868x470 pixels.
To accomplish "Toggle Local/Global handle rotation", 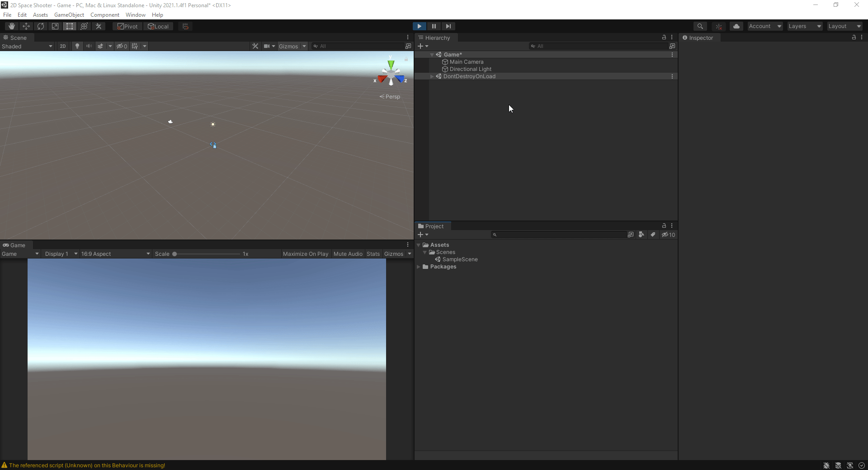I will click(158, 26).
